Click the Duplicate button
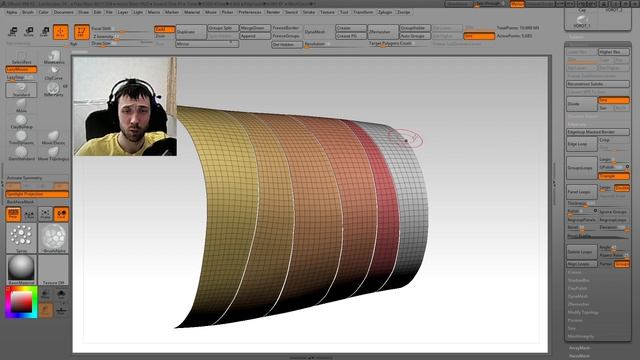The image size is (640, 360). point(191,32)
